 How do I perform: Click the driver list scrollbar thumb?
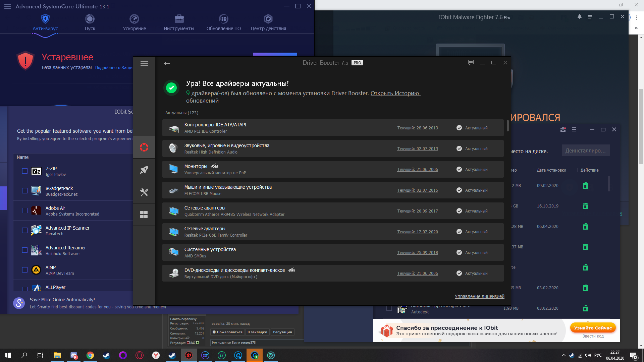[507, 125]
